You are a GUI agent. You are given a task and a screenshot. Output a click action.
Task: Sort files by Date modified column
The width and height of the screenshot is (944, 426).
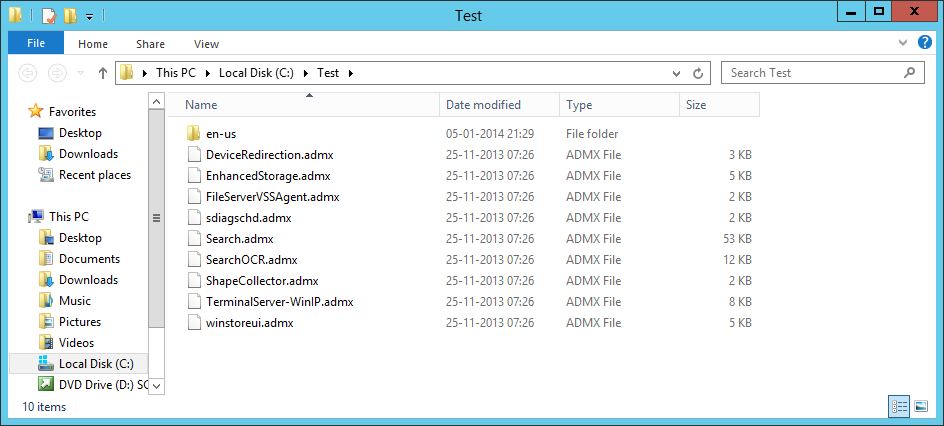click(x=483, y=105)
